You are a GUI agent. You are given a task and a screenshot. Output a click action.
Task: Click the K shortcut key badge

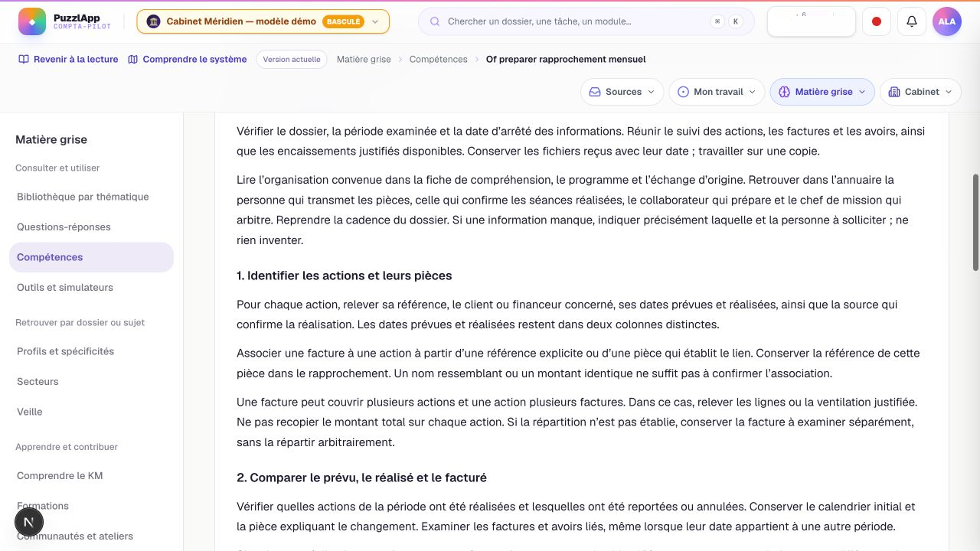(736, 21)
